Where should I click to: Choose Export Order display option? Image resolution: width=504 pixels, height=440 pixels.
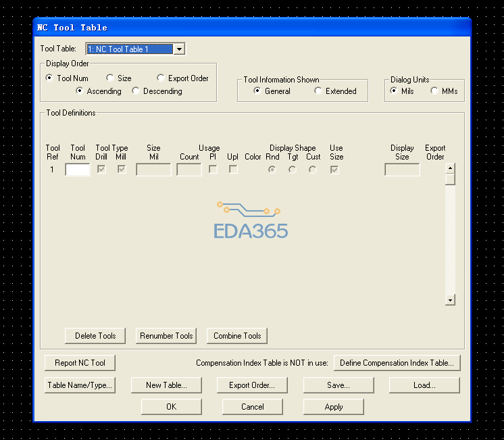pyautogui.click(x=160, y=78)
